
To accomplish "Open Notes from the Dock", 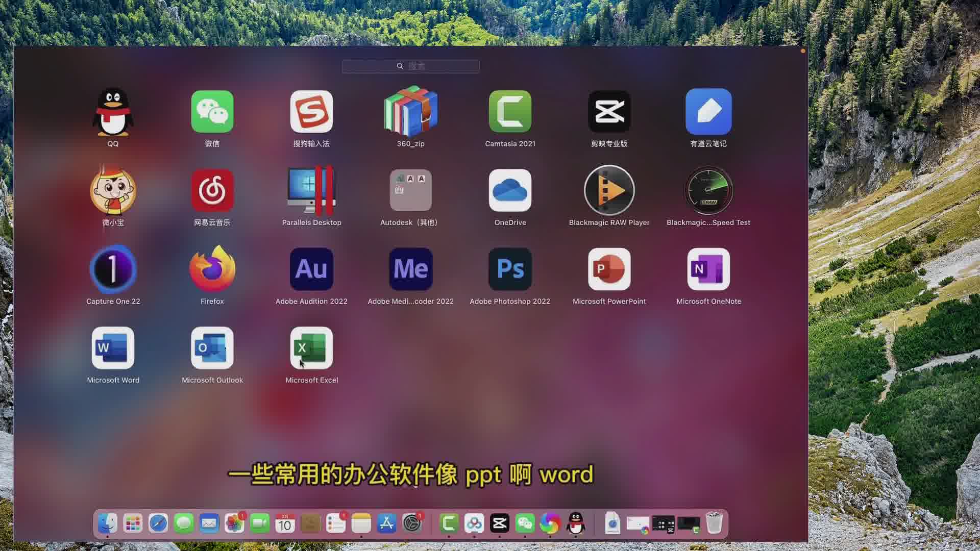I will coord(361,523).
